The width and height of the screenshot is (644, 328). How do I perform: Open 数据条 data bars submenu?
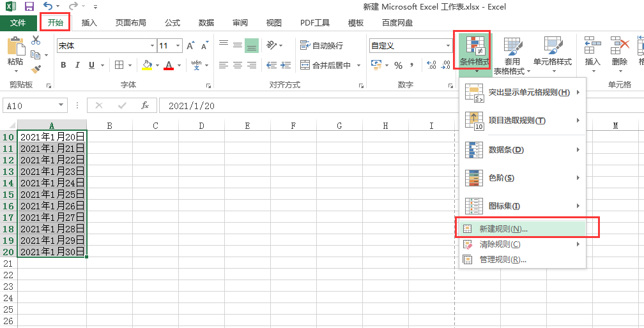pyautogui.click(x=523, y=150)
